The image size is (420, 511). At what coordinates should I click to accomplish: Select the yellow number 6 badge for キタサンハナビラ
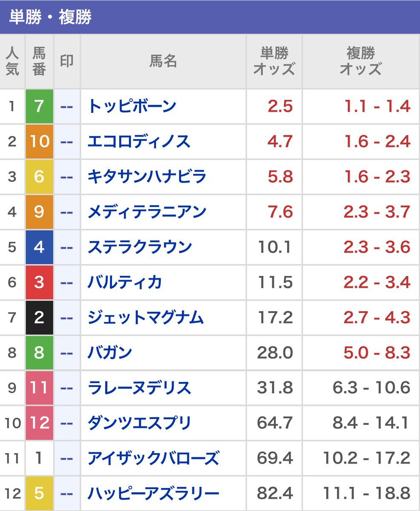pyautogui.click(x=40, y=177)
